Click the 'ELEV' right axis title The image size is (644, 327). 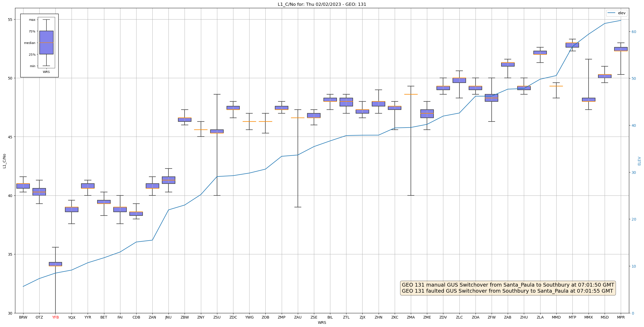pyautogui.click(x=639, y=161)
